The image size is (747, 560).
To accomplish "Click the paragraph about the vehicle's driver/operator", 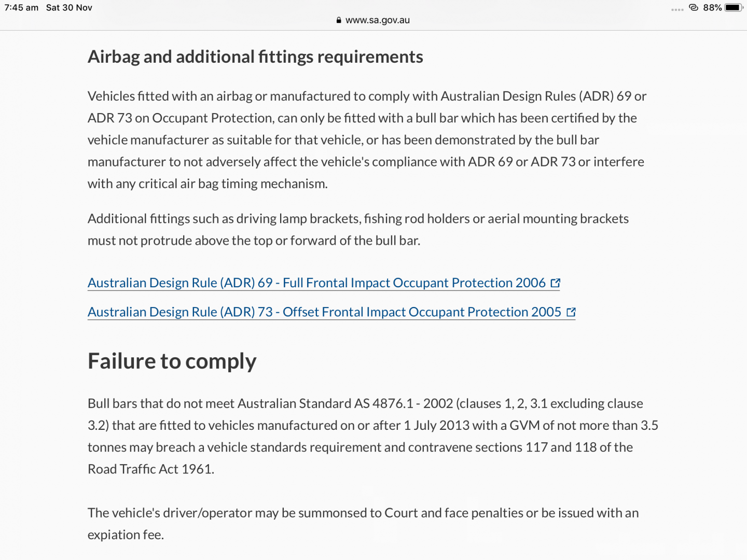I will click(363, 524).
